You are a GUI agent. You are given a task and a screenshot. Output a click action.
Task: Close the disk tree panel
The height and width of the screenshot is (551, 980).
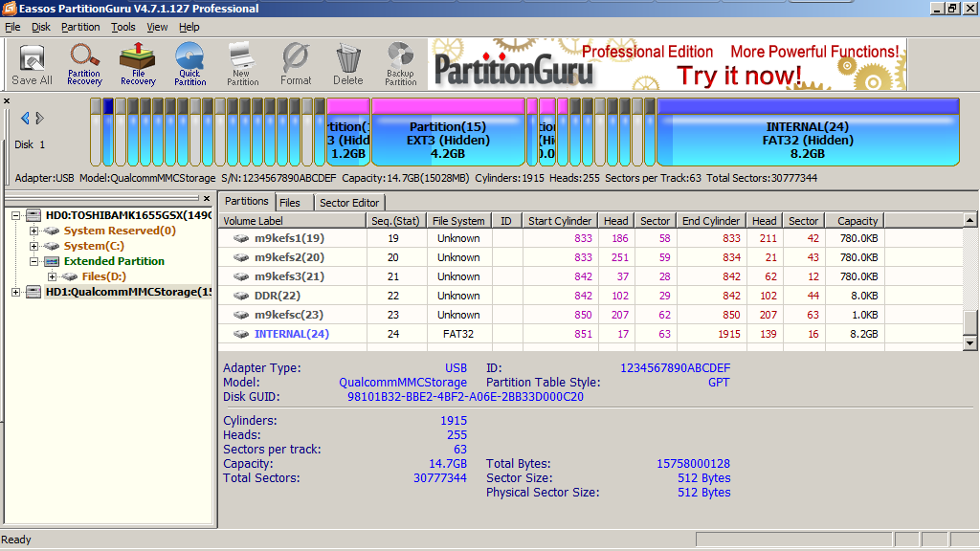(x=207, y=199)
